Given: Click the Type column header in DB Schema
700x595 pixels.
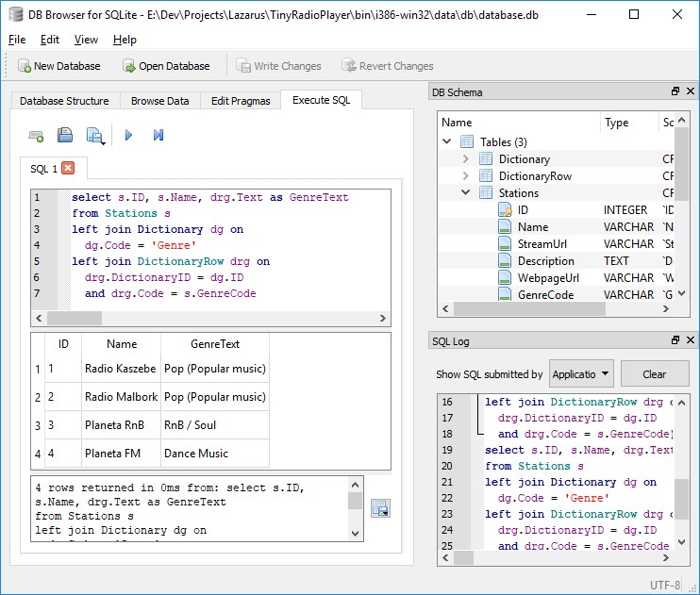Looking at the screenshot, I should tap(628, 123).
